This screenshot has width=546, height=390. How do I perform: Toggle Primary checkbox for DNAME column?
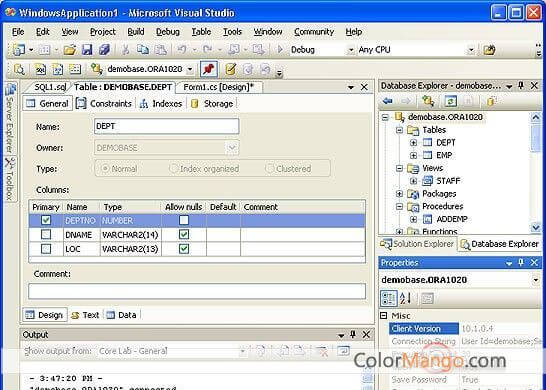pyautogui.click(x=46, y=235)
